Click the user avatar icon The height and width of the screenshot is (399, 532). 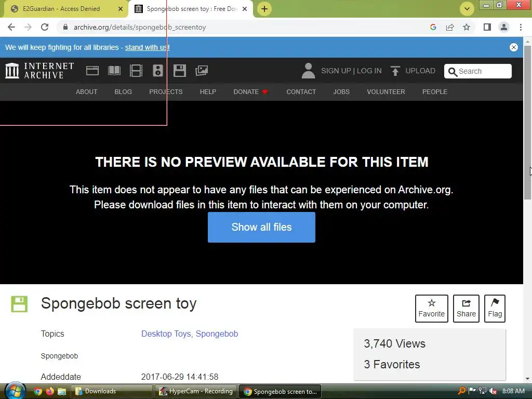point(308,71)
